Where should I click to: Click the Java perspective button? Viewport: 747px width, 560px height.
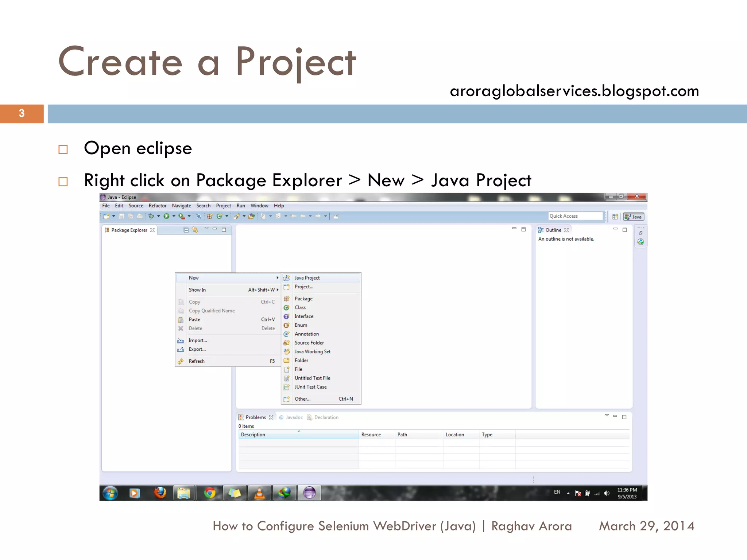coord(634,217)
